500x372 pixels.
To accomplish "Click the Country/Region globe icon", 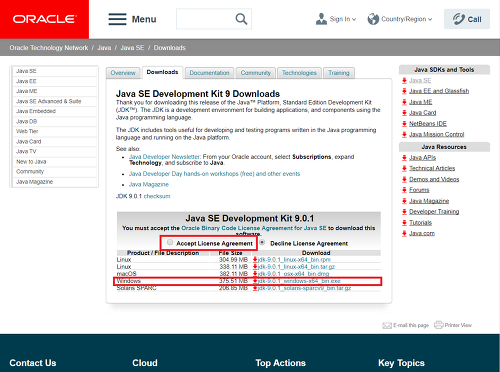I will (373, 19).
